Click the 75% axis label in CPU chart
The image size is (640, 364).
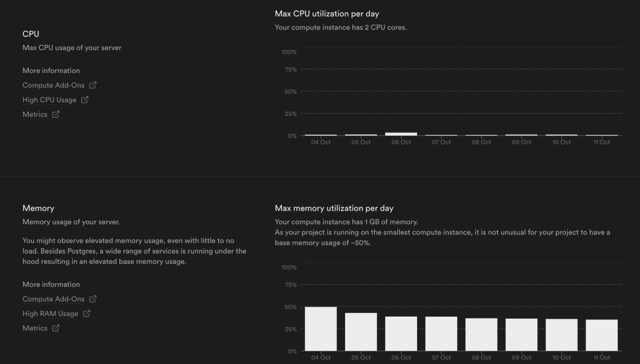pyautogui.click(x=291, y=69)
